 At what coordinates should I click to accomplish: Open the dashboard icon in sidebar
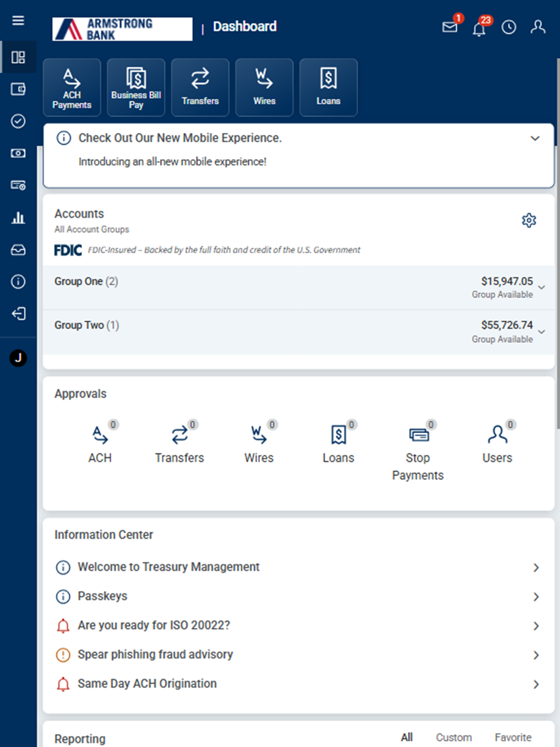[x=18, y=57]
